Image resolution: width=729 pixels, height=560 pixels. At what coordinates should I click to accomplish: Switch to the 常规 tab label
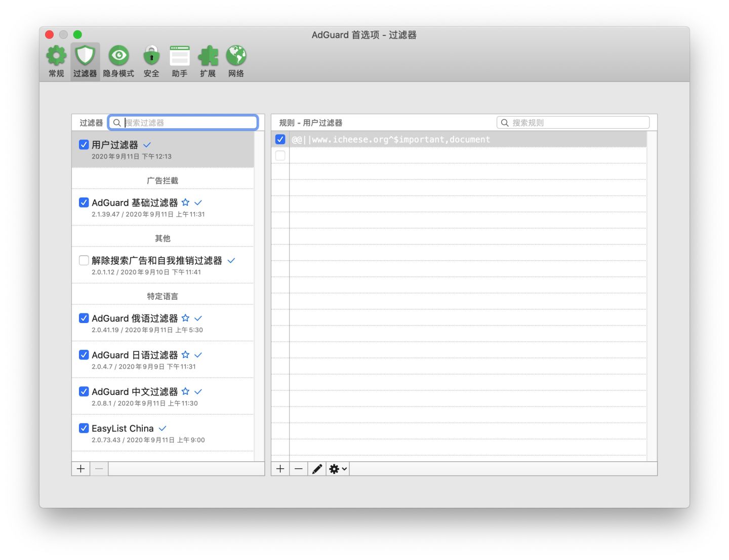pyautogui.click(x=56, y=73)
